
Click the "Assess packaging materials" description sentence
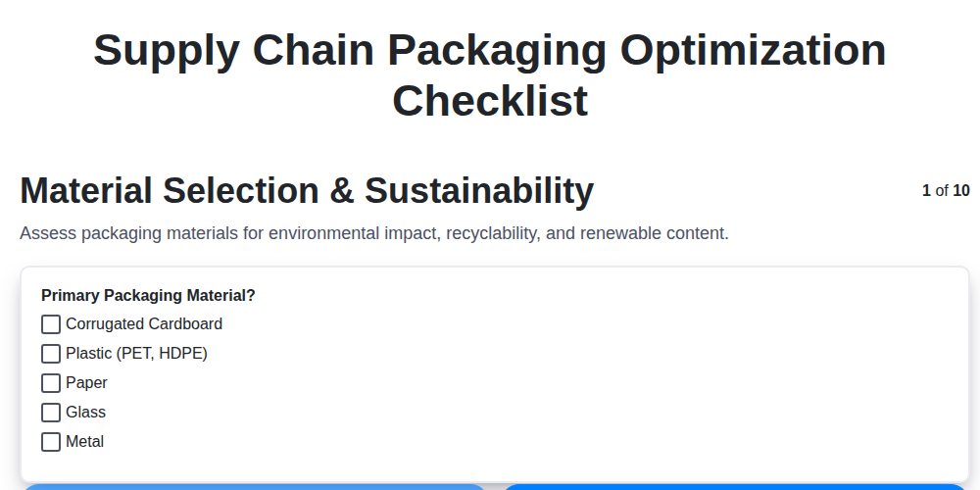pos(373,234)
